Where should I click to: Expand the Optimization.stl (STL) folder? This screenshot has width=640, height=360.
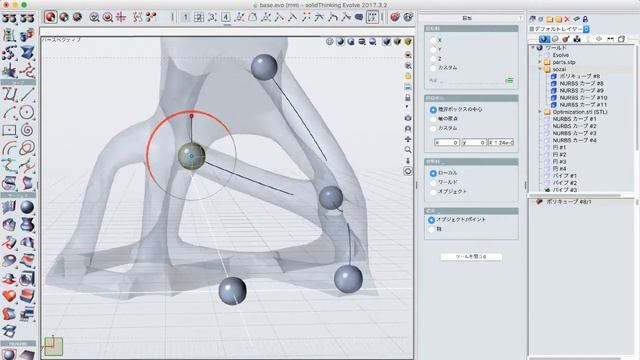[540, 111]
